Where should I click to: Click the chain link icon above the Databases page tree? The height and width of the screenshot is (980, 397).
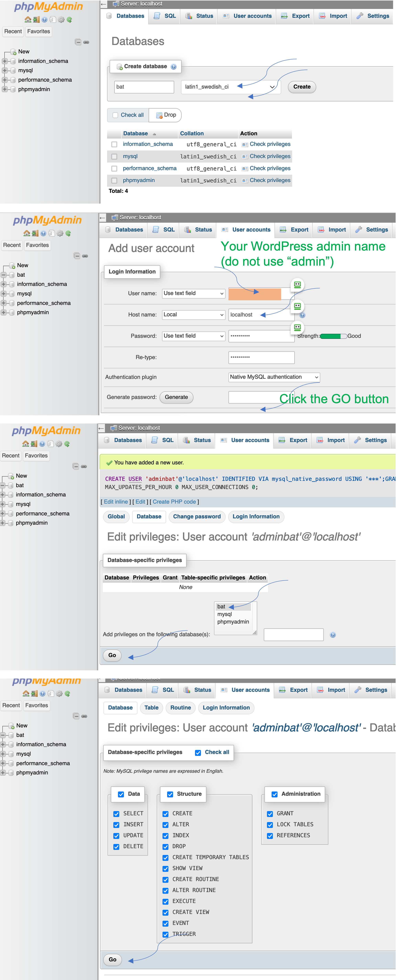click(x=86, y=42)
